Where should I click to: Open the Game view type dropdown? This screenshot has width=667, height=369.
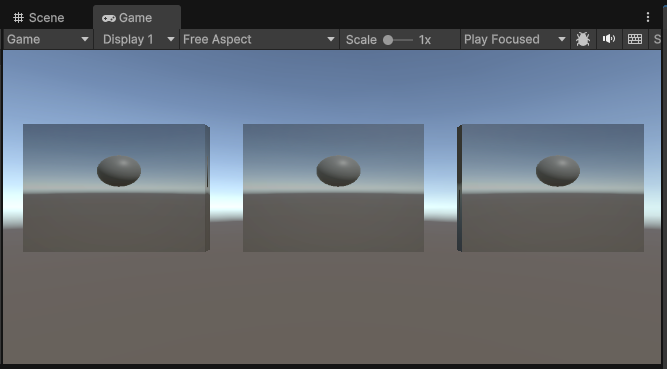[x=48, y=40]
